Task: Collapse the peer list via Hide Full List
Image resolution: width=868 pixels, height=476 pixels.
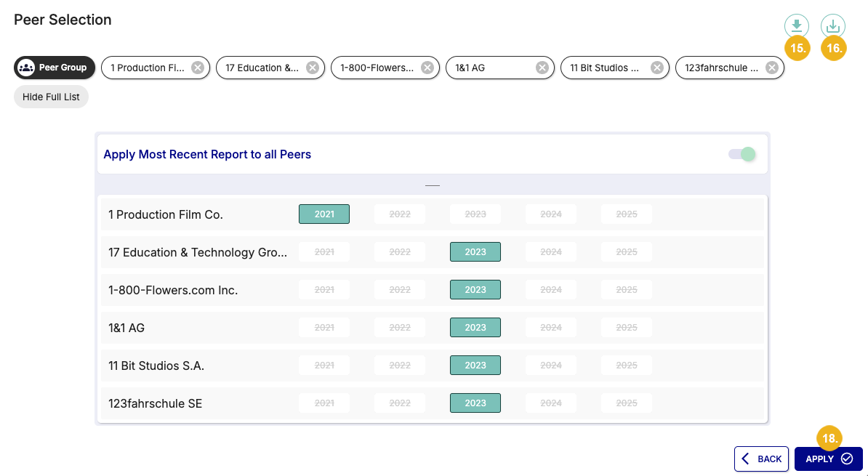Action: 51,96
